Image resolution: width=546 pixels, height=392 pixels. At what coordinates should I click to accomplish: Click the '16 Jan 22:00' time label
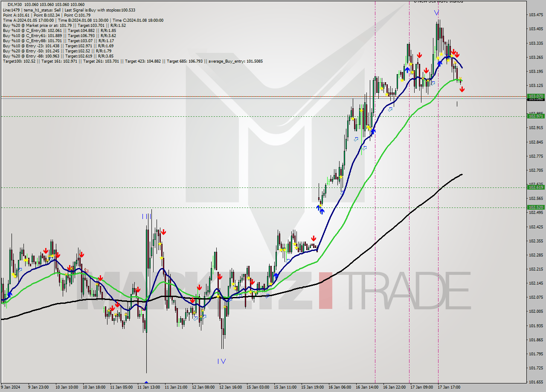pyautogui.click(x=394, y=387)
